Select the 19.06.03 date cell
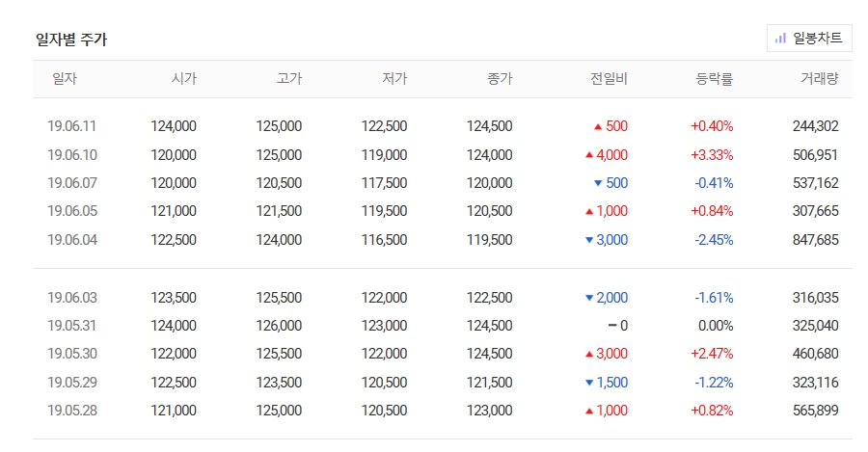868x452 pixels. click(x=72, y=298)
